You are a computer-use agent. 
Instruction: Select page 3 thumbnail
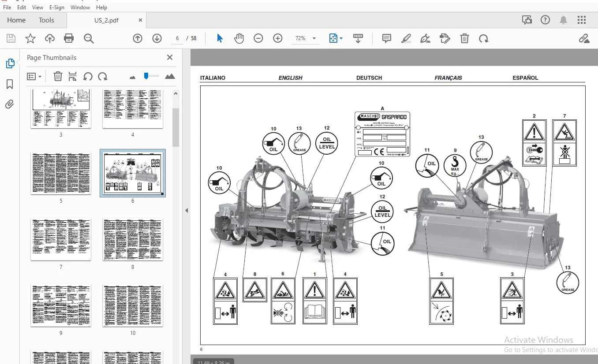pos(61,108)
